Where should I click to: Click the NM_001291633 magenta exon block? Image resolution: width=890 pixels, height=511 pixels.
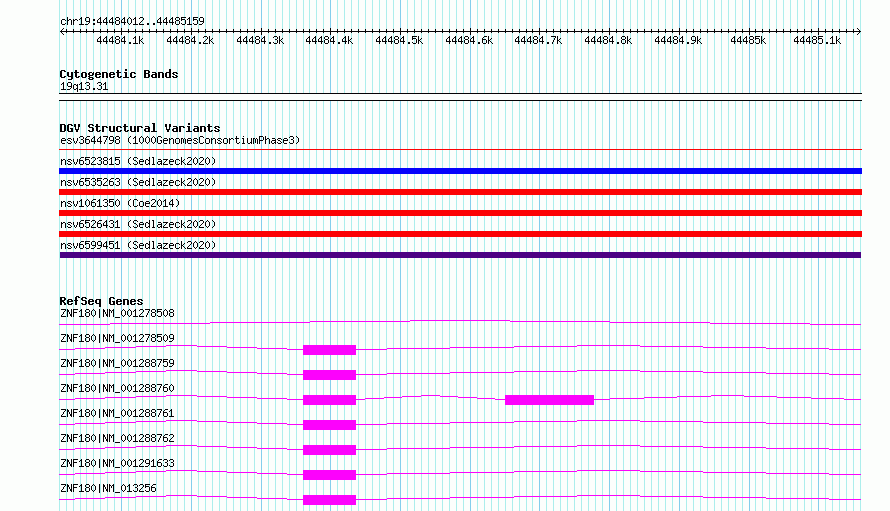pyautogui.click(x=329, y=475)
